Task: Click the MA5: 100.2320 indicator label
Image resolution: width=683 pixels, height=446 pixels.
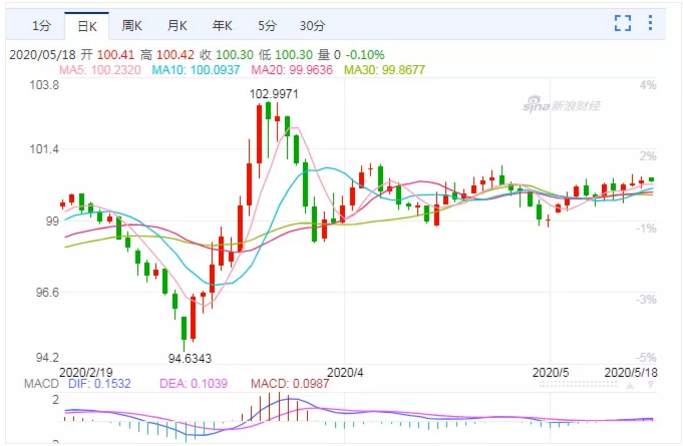Action: pos(100,70)
